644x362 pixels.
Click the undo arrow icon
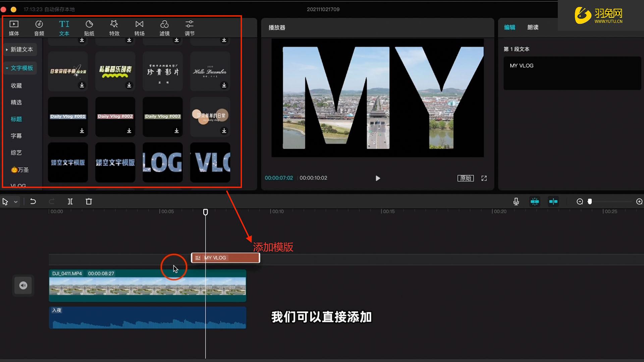[33, 201]
